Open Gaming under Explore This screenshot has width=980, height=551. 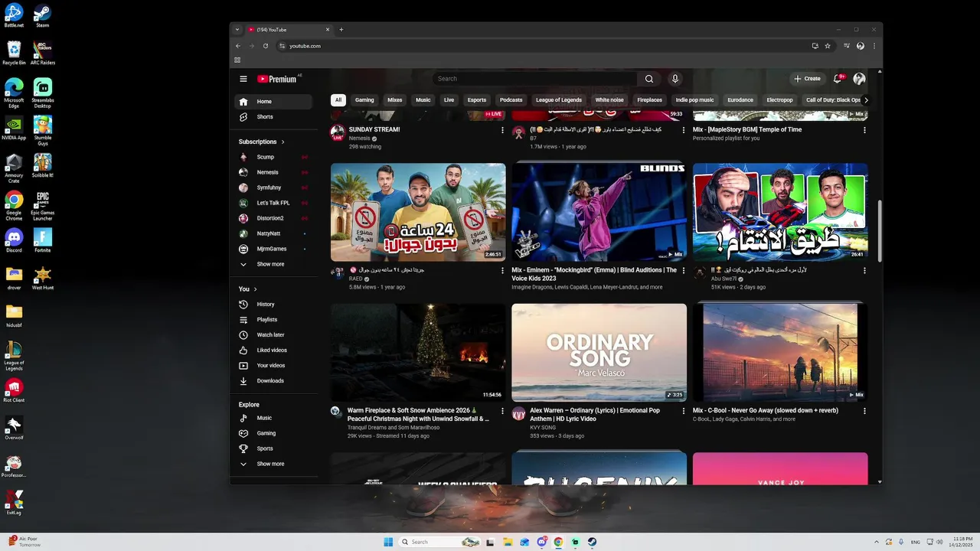[x=273, y=433]
